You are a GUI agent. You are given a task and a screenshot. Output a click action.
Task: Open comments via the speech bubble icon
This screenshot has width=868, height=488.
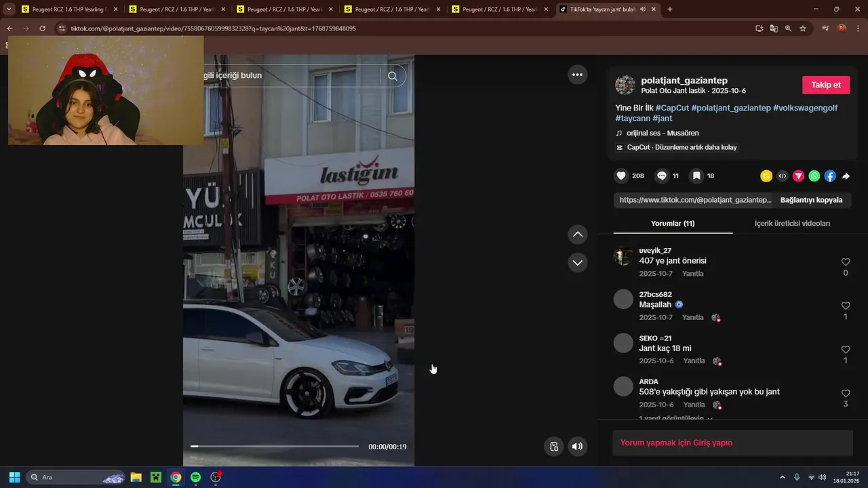click(662, 176)
